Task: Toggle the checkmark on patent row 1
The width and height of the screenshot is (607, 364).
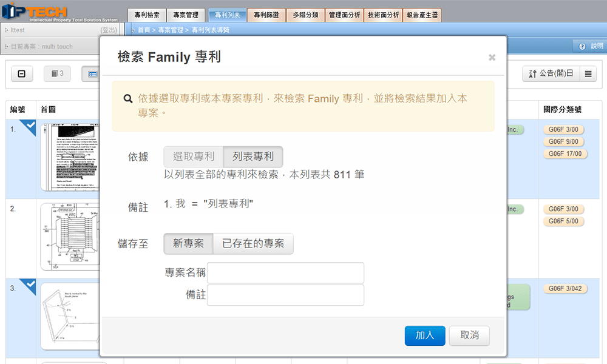Action: tap(29, 126)
